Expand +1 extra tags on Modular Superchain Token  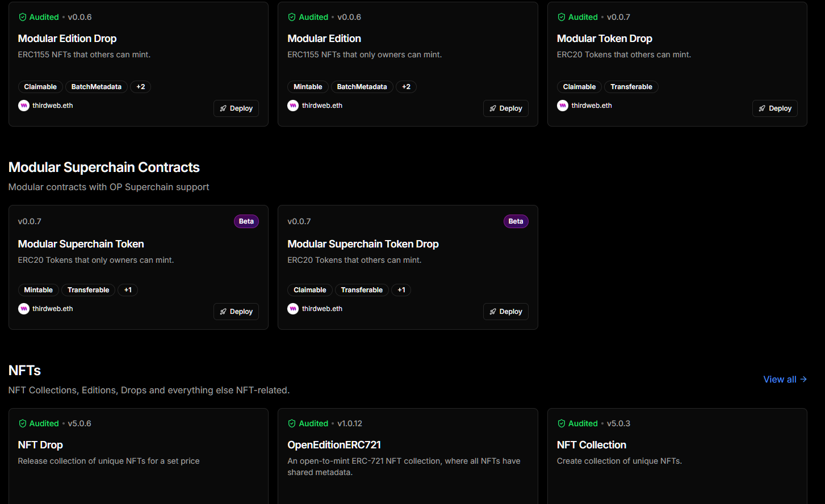point(128,290)
